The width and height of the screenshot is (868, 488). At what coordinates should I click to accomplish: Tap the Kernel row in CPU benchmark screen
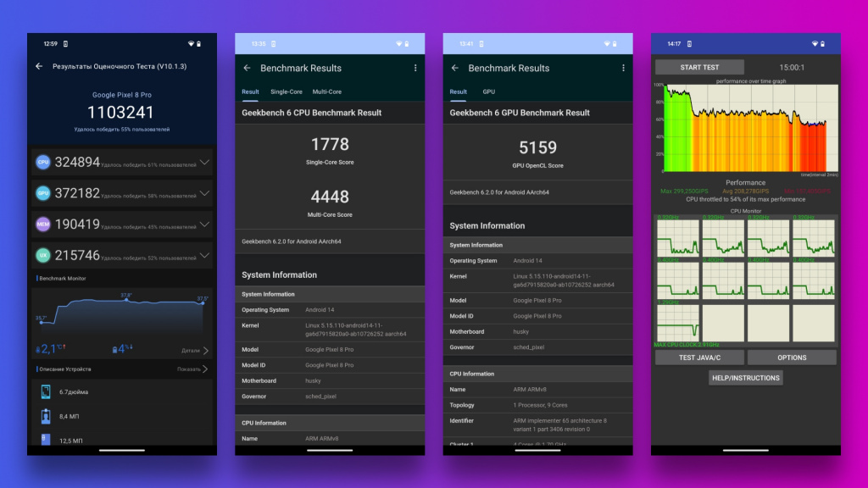point(330,330)
